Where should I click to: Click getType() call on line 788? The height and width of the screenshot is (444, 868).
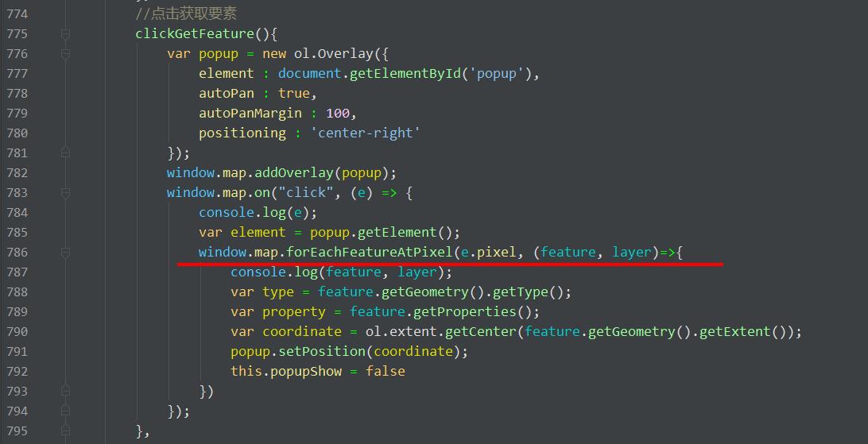click(528, 292)
